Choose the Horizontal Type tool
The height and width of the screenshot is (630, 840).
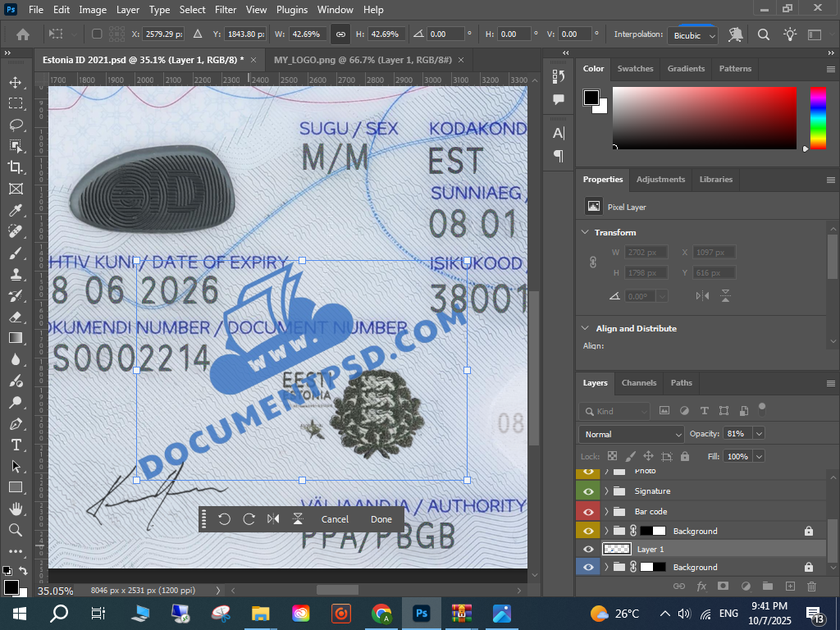[x=16, y=445]
